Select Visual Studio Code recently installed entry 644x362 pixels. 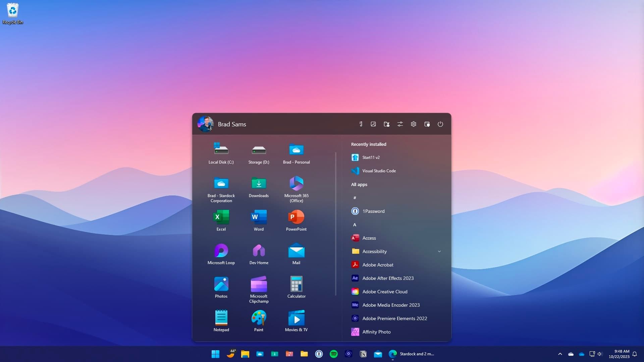coord(379,171)
